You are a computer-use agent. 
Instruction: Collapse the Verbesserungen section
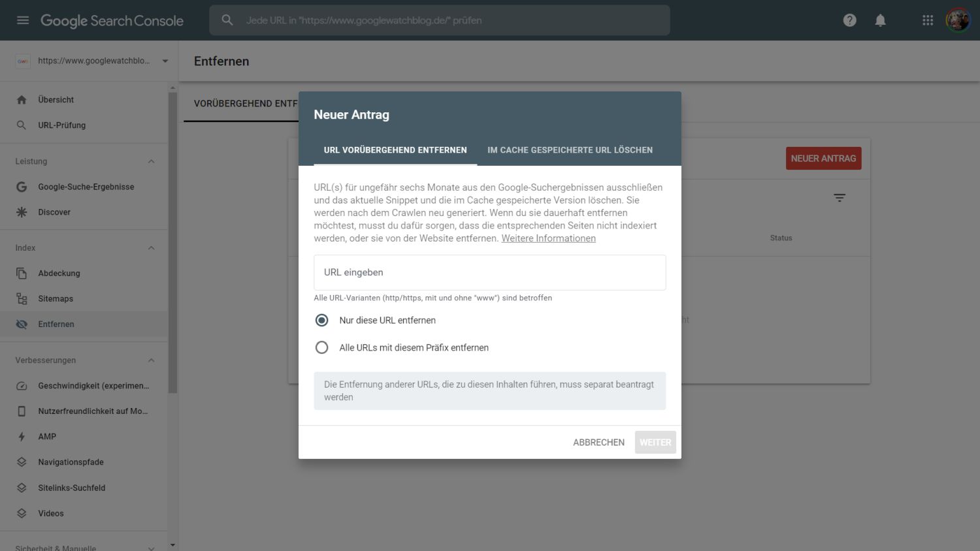[151, 360]
